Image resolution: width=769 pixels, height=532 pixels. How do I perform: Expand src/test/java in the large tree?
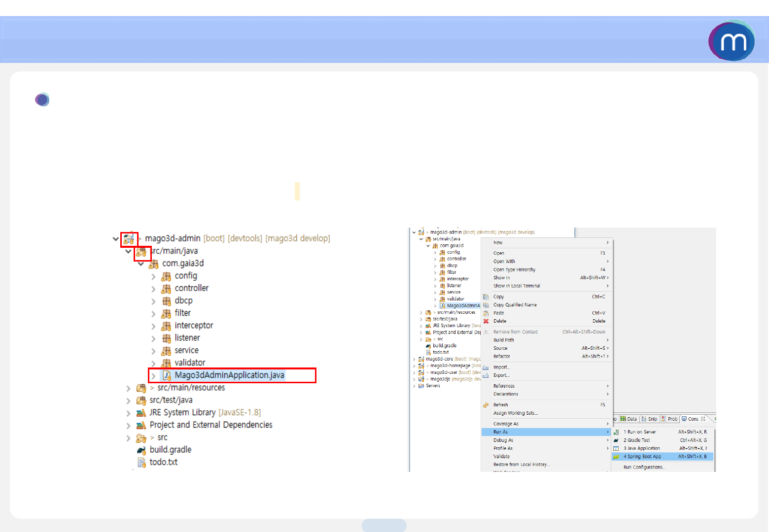click(128, 400)
